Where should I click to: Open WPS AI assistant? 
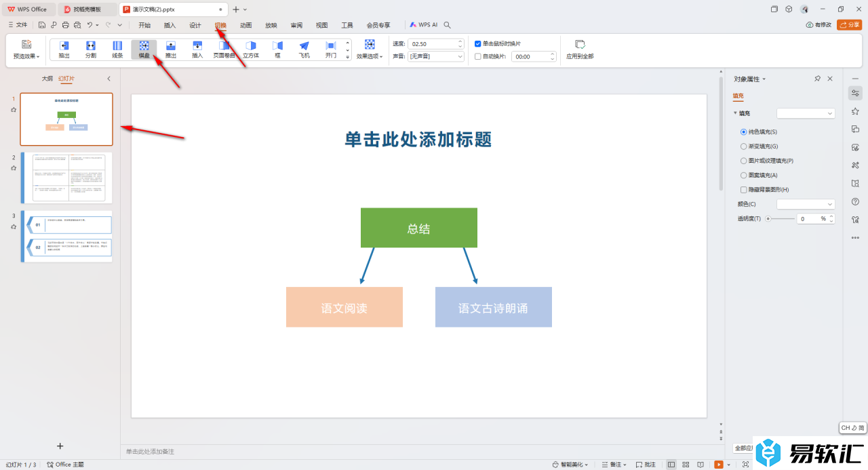[x=424, y=25]
